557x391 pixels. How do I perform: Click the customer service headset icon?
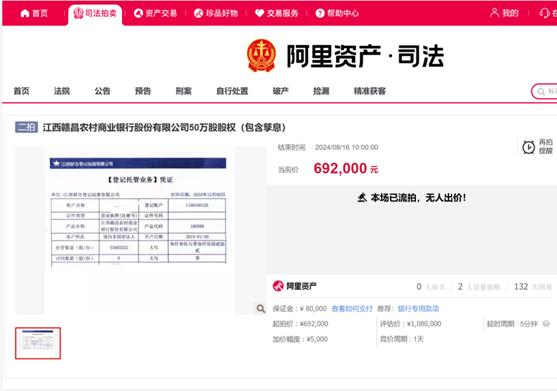pos(544,13)
